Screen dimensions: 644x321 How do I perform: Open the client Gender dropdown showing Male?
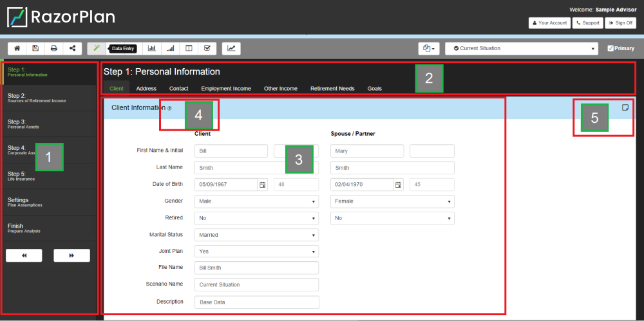(256, 201)
